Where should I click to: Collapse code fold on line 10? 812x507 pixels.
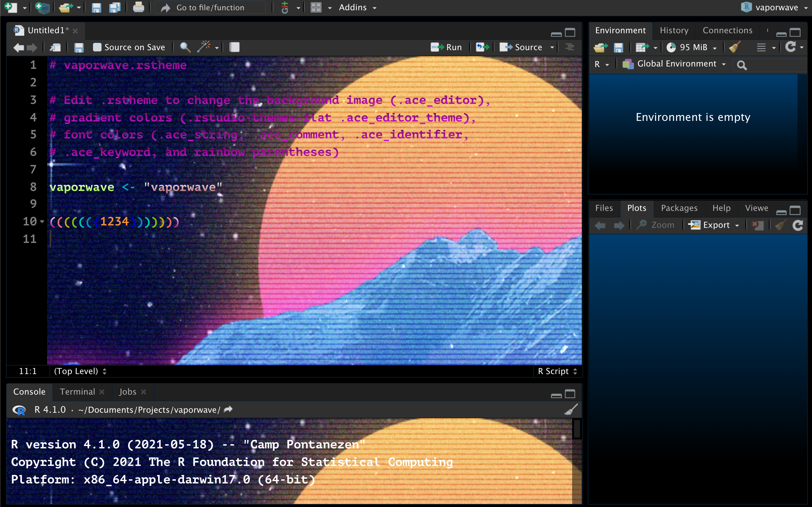coord(42,222)
